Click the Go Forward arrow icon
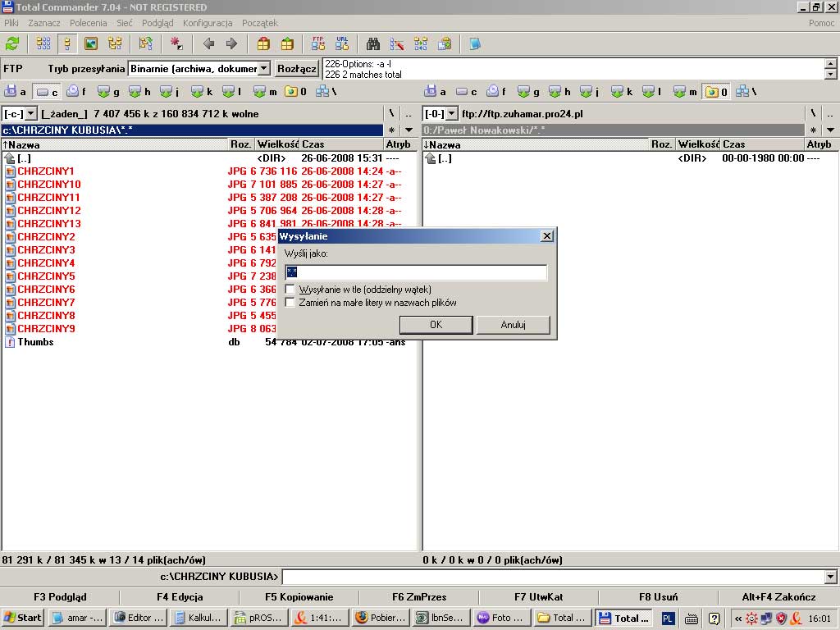840x630 pixels. click(x=231, y=43)
